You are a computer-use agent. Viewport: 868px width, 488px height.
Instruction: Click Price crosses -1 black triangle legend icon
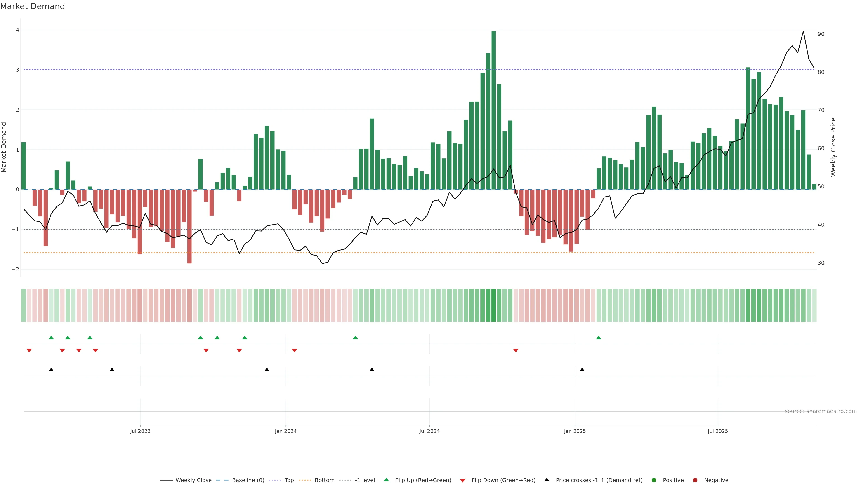(x=547, y=480)
